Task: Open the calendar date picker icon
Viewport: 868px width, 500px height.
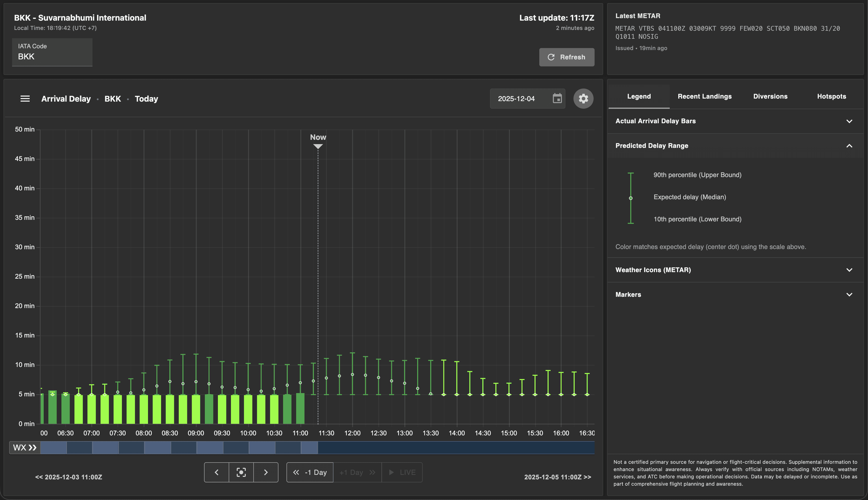Action: click(x=557, y=99)
